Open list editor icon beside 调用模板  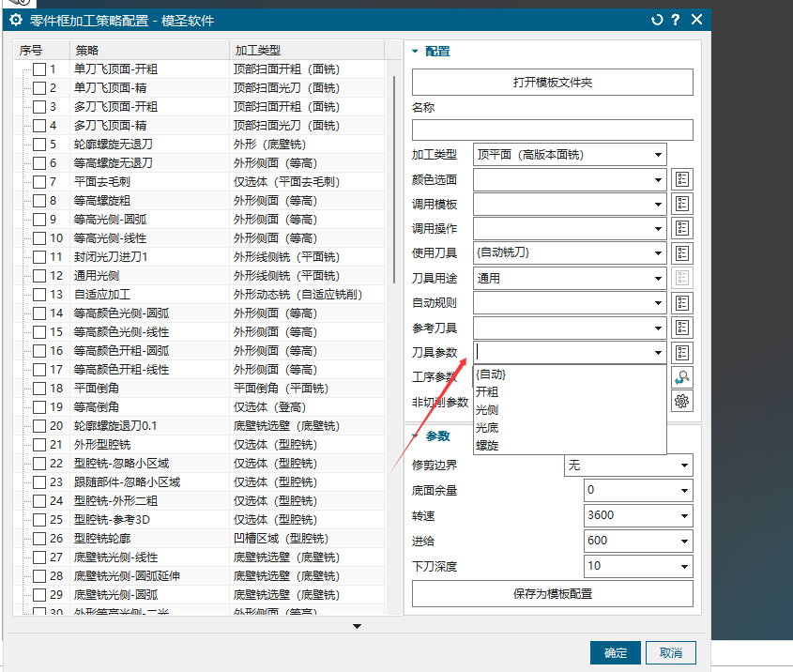coord(681,204)
